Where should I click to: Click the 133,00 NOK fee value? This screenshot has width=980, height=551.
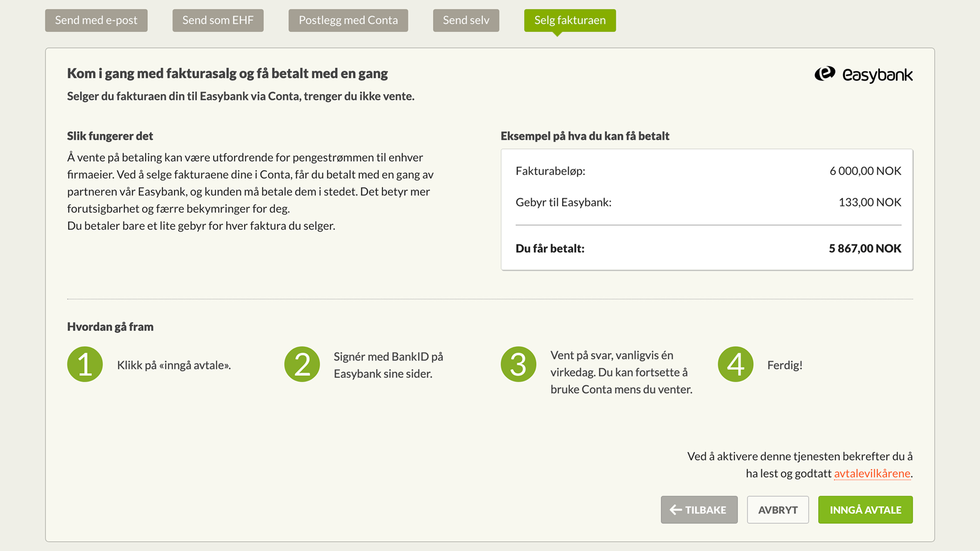pyautogui.click(x=870, y=202)
